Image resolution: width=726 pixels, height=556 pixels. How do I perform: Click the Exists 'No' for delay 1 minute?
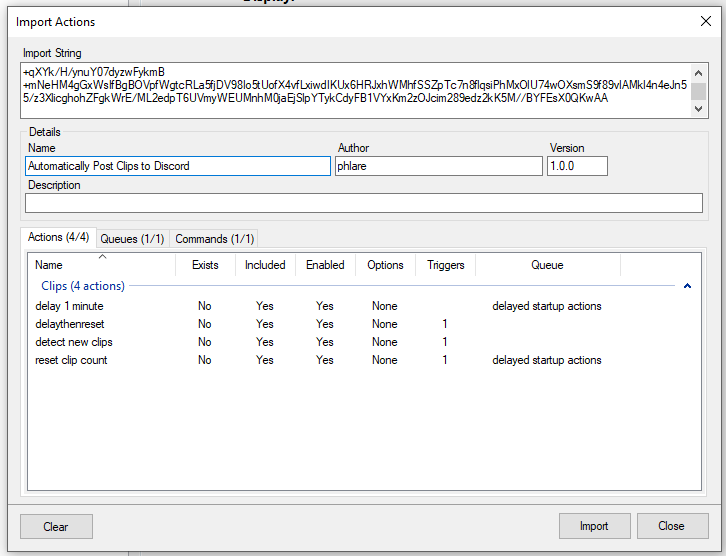[205, 306]
